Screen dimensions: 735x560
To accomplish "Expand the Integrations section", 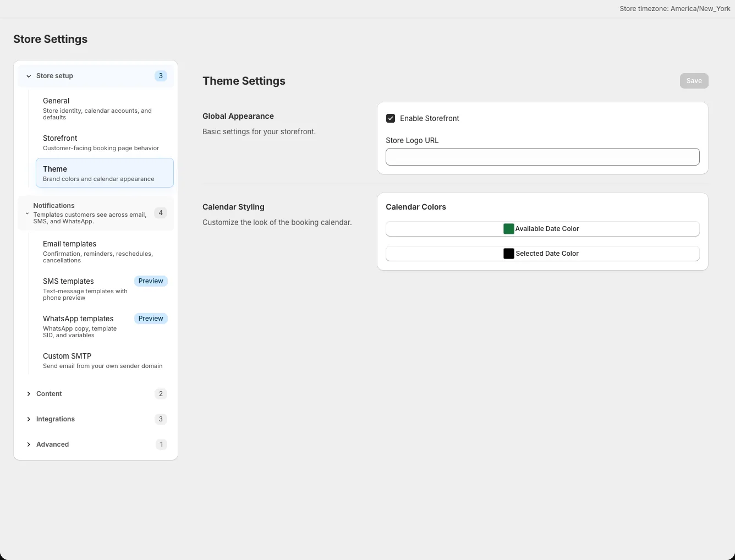I will [x=96, y=419].
